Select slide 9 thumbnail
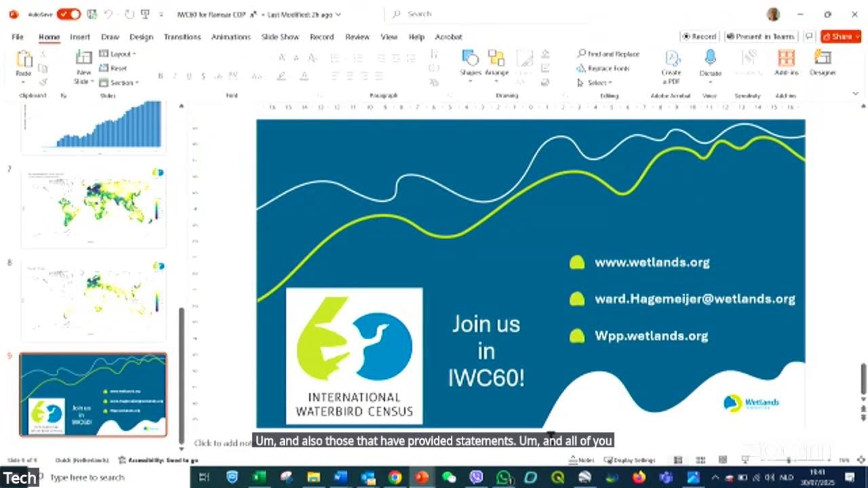 93,394
